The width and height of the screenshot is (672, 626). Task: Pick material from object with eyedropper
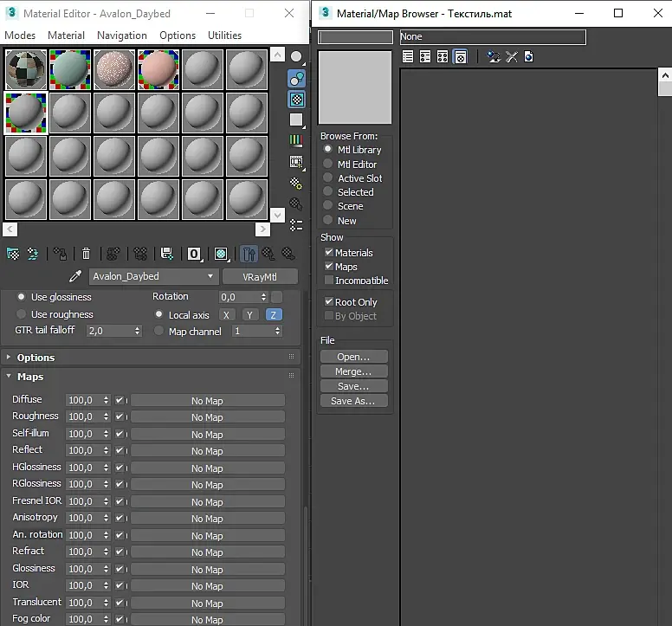click(75, 276)
